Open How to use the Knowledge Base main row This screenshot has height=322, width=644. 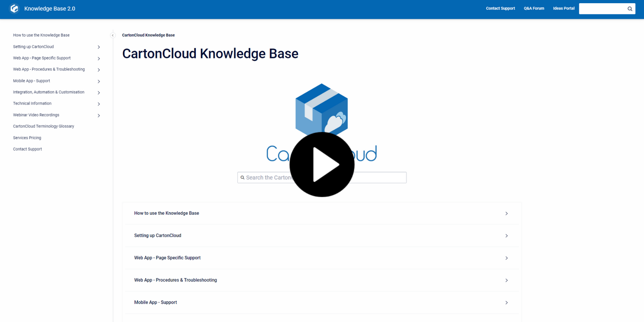(322, 213)
